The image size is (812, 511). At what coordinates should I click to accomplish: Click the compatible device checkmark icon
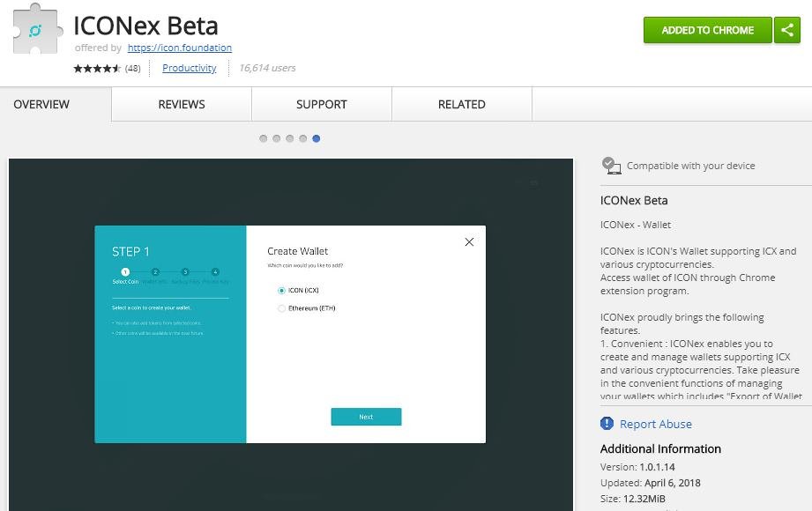(x=611, y=166)
